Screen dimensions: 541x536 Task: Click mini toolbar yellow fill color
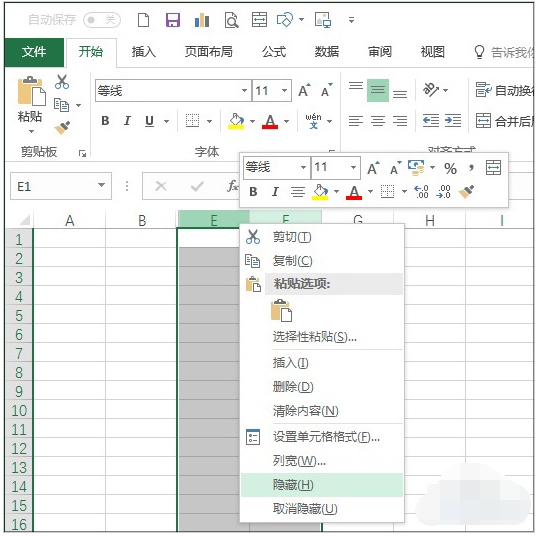pyautogui.click(x=321, y=191)
